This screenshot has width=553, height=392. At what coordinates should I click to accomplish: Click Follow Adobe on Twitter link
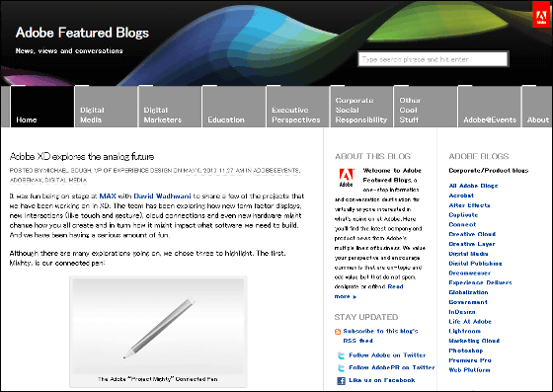pyautogui.click(x=387, y=355)
